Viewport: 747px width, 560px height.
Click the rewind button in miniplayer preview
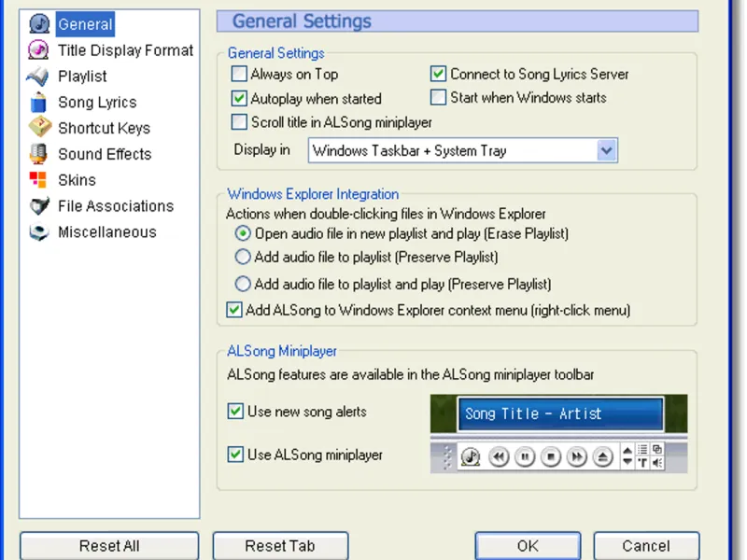[499, 457]
